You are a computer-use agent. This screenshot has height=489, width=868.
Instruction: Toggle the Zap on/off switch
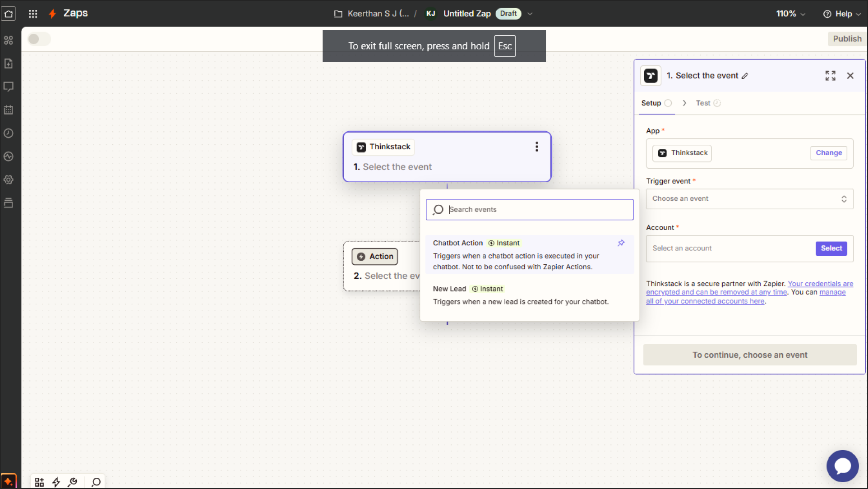coord(39,39)
